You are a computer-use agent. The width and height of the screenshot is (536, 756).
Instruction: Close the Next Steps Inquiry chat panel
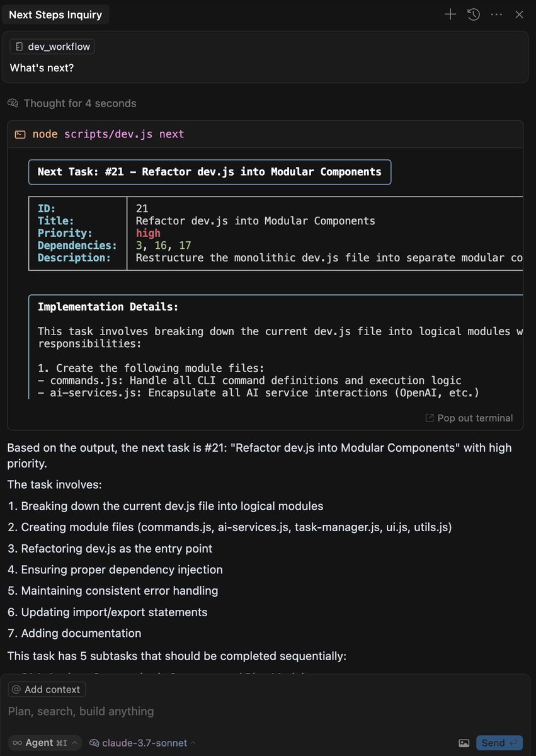click(x=519, y=14)
